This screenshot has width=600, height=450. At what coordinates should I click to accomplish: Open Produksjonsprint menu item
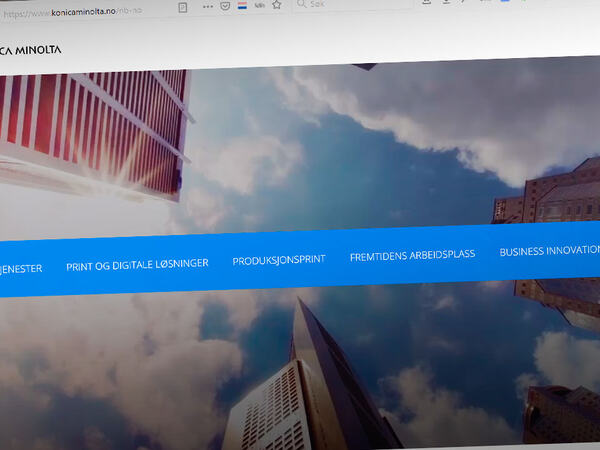pos(279,260)
